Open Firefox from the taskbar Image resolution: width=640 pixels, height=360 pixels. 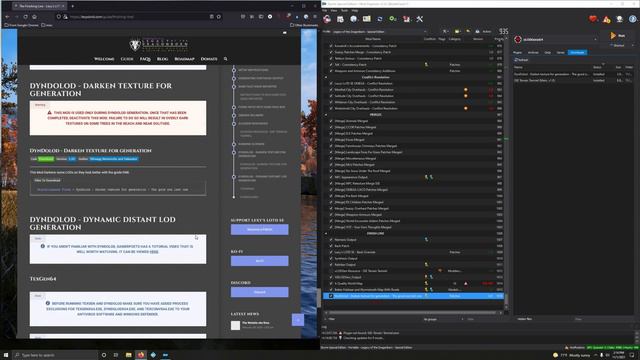(x=141, y=355)
